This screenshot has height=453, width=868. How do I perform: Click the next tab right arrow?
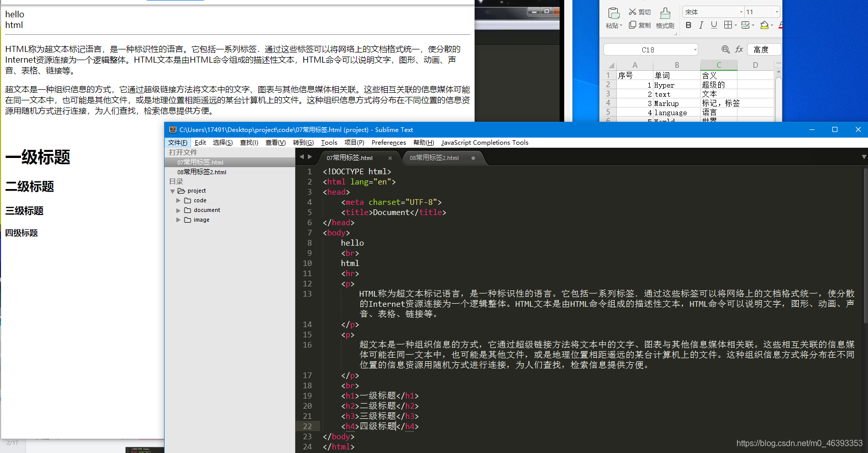(x=310, y=157)
